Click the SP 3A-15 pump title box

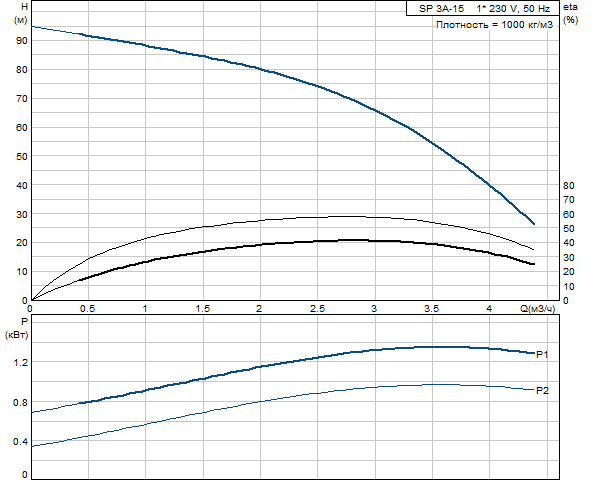[483, 8]
